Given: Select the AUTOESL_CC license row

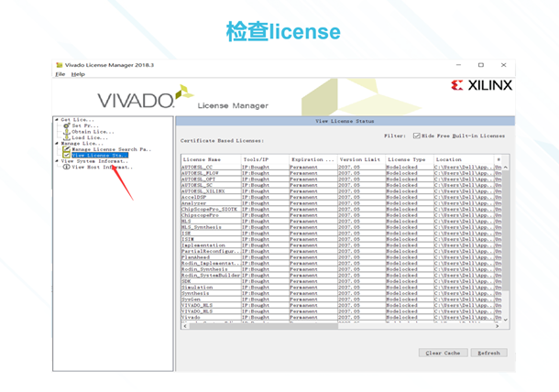Looking at the screenshot, I should pos(341,167).
